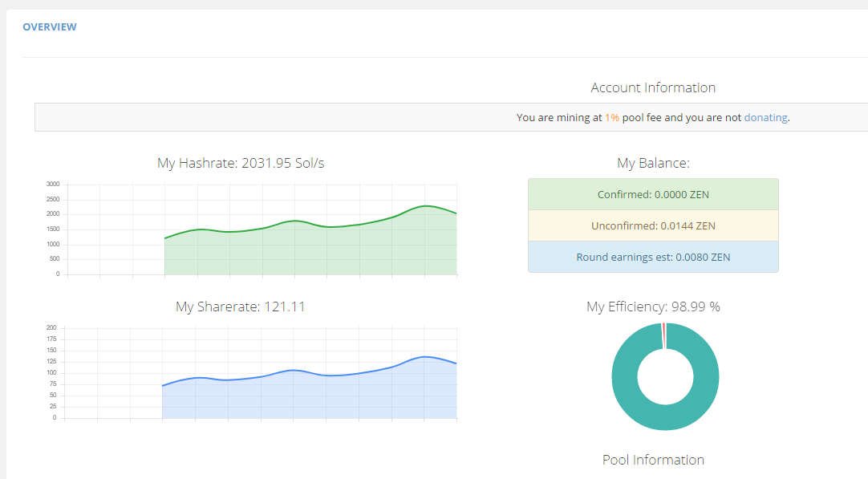Click the Account Information heading
The image size is (868, 479).
(x=653, y=87)
